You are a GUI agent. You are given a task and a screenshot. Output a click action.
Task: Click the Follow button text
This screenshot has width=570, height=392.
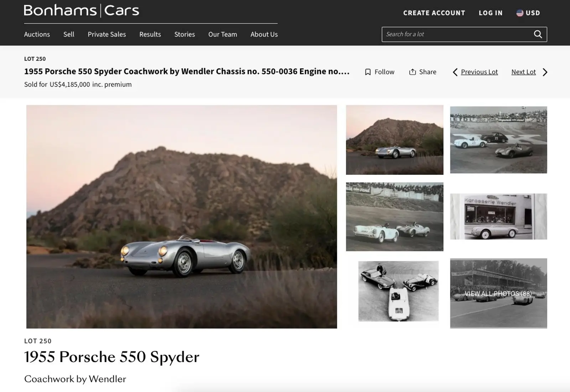[384, 72]
